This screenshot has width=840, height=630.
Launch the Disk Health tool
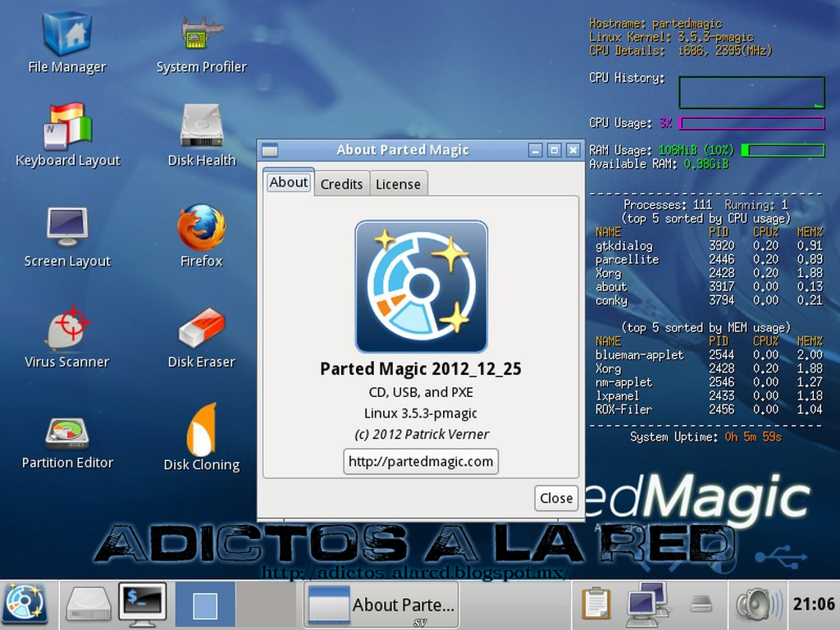coord(202,135)
